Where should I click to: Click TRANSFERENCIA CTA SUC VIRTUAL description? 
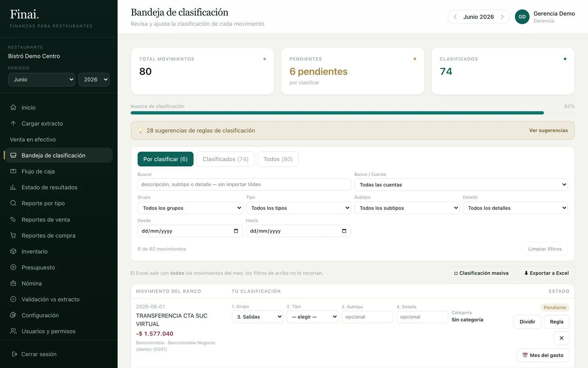[172, 320]
